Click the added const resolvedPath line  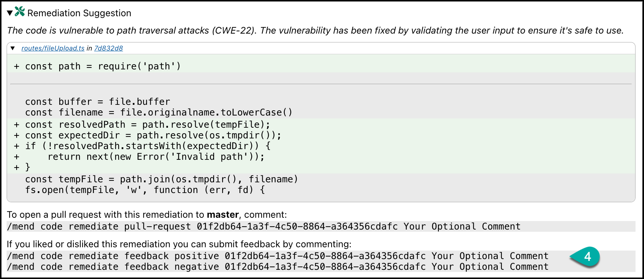click(x=147, y=125)
